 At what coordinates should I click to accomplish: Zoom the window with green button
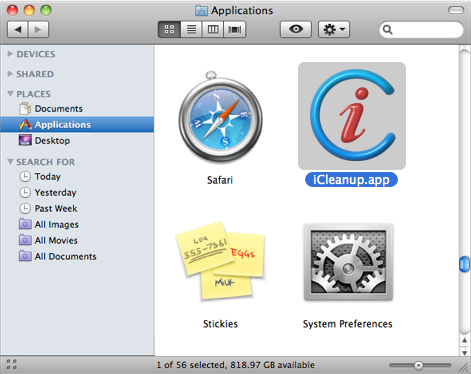[x=46, y=10]
